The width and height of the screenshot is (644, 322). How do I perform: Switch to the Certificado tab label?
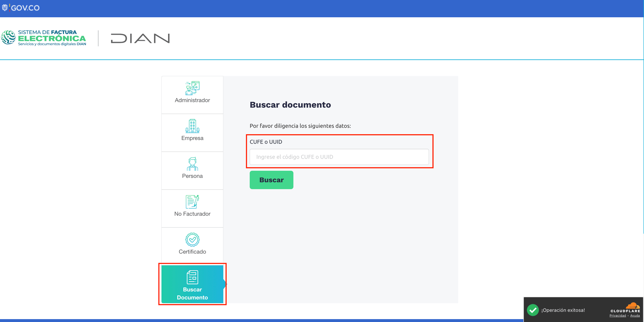[192, 252]
